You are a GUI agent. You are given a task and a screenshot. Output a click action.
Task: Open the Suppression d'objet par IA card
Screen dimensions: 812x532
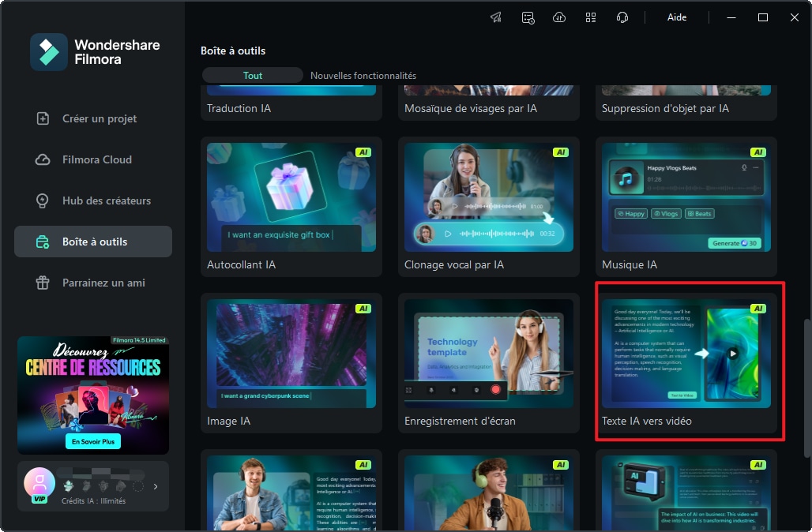tap(686, 103)
